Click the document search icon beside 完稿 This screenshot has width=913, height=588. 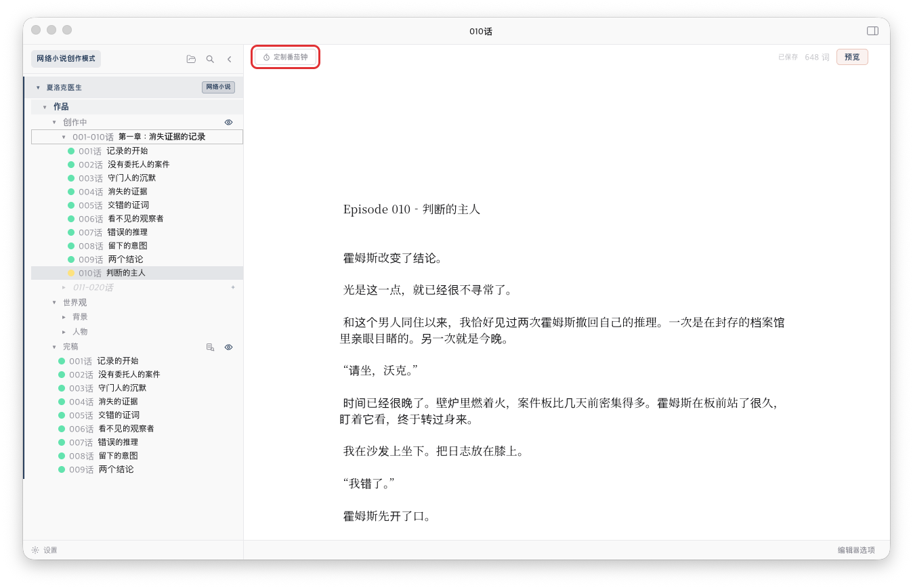pyautogui.click(x=210, y=348)
